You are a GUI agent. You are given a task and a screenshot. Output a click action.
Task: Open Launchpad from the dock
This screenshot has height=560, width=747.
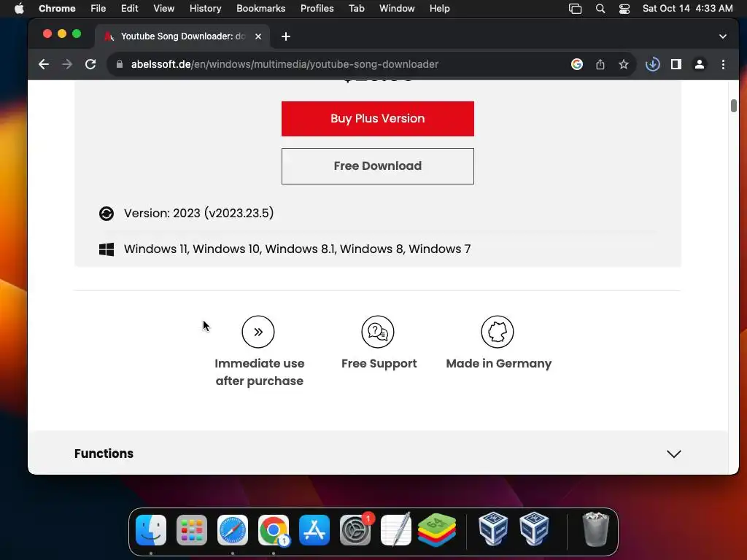click(x=192, y=530)
